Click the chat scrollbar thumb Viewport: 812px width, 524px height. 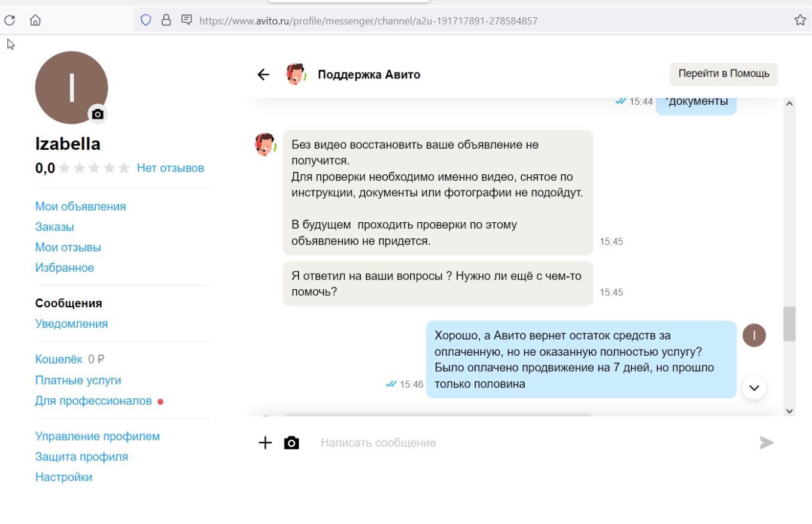(x=789, y=324)
